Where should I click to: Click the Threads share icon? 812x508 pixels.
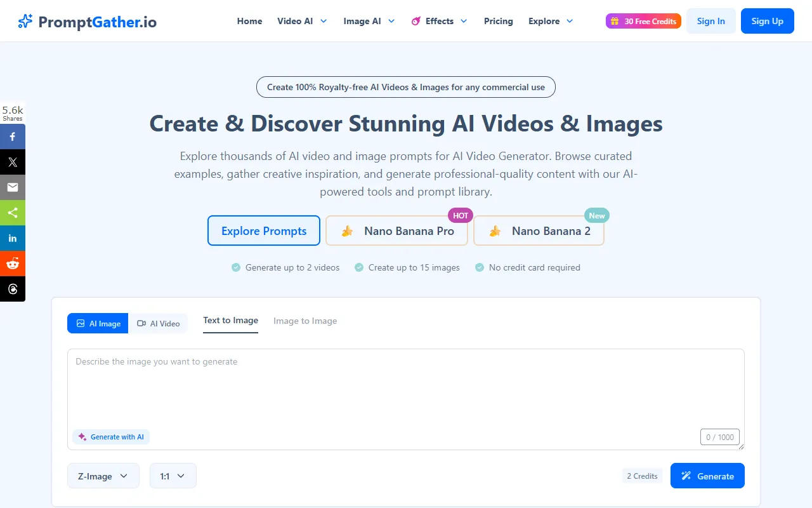13,289
